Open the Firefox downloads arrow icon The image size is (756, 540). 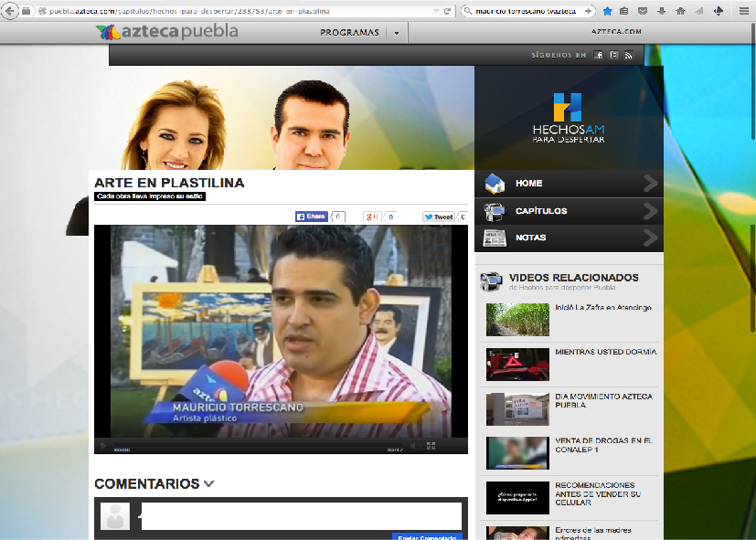click(661, 11)
